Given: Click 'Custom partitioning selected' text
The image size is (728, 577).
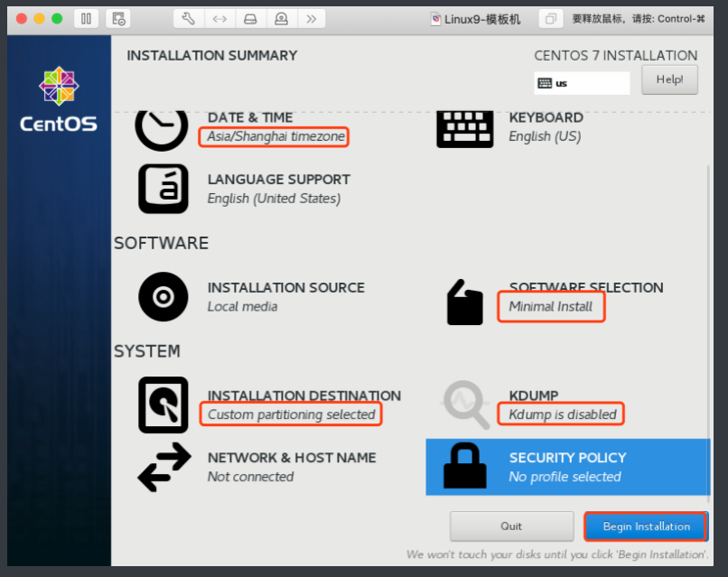Looking at the screenshot, I should coord(291,414).
